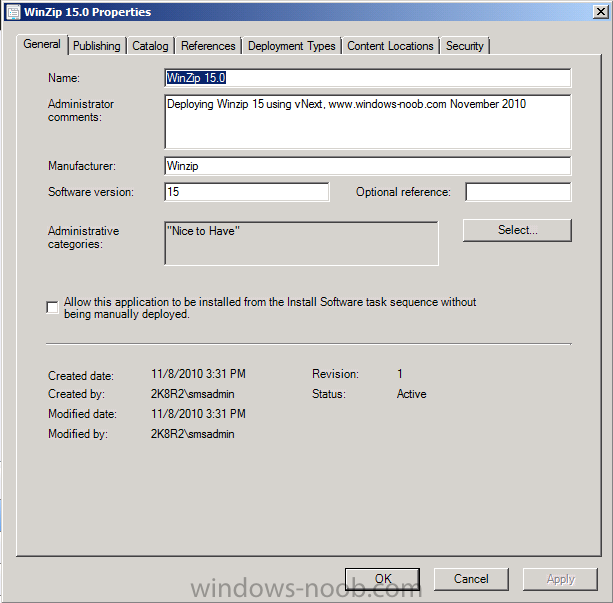The image size is (613, 603).
Task: Click the Created by value 2K8R2\smsadmin
Action: pyautogui.click(x=192, y=394)
